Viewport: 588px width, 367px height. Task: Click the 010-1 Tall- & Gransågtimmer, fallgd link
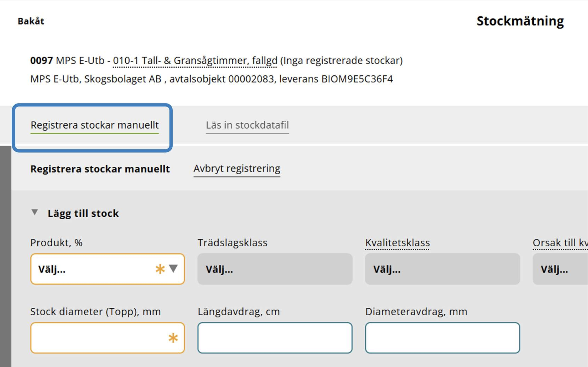pyautogui.click(x=195, y=61)
